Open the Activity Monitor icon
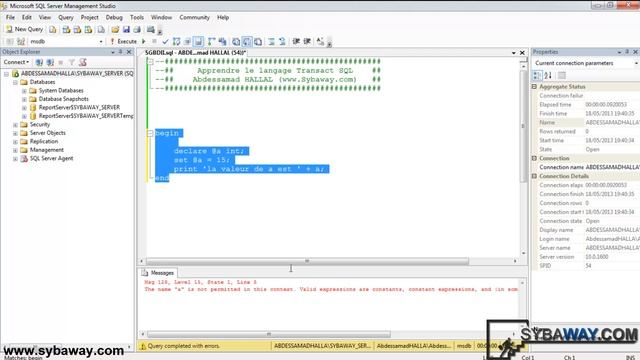This screenshot has width=640, height=360. [x=151, y=29]
